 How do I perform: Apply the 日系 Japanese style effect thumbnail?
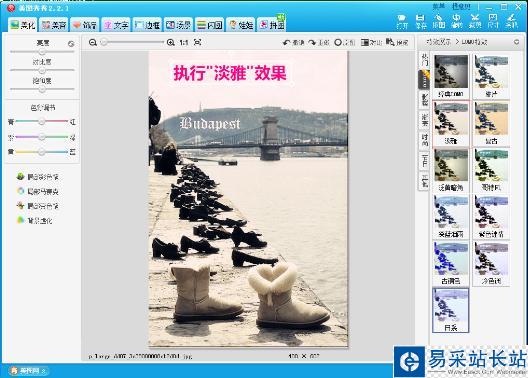[x=451, y=310]
